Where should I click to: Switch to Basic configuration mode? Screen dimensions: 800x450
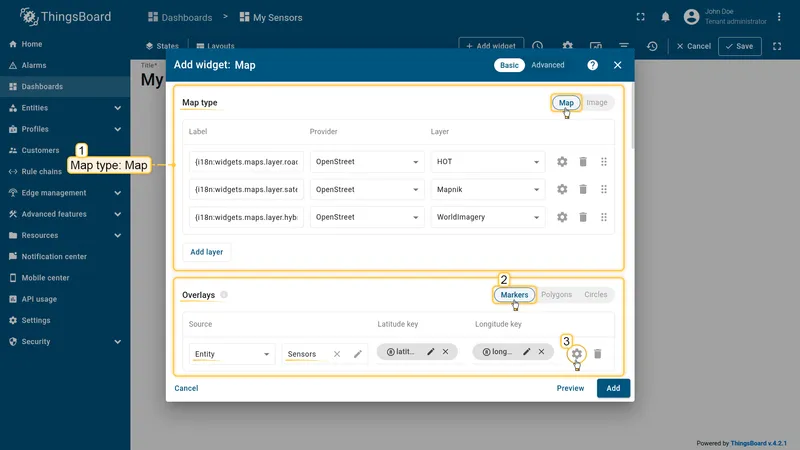click(x=509, y=65)
